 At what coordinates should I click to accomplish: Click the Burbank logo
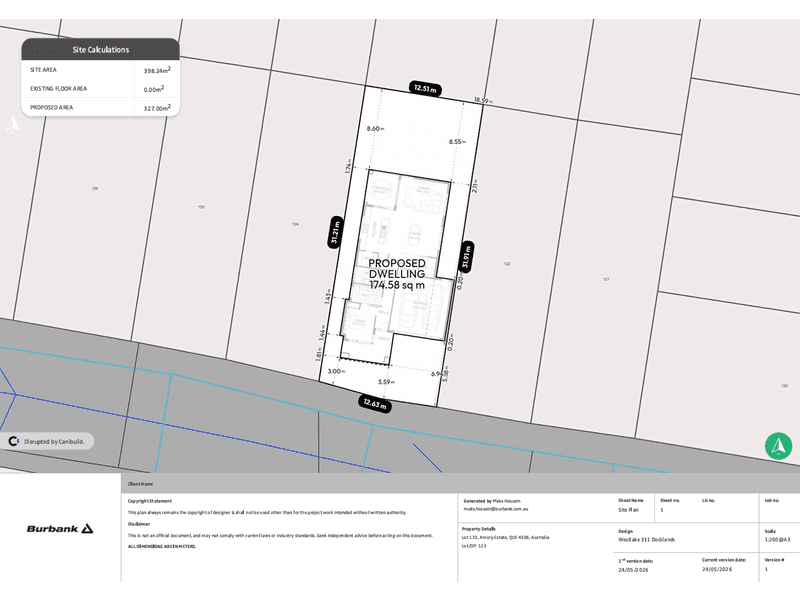[x=60, y=529]
